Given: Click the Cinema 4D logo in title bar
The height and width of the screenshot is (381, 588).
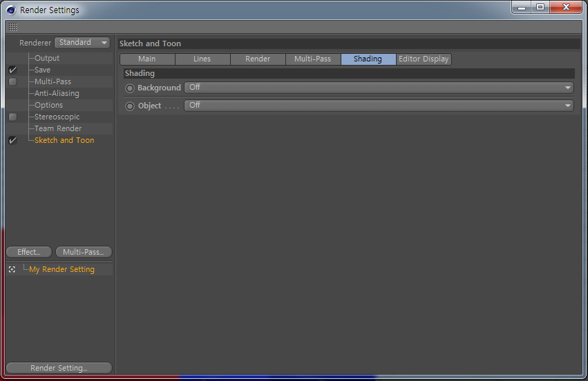Looking at the screenshot, I should 11,10.
